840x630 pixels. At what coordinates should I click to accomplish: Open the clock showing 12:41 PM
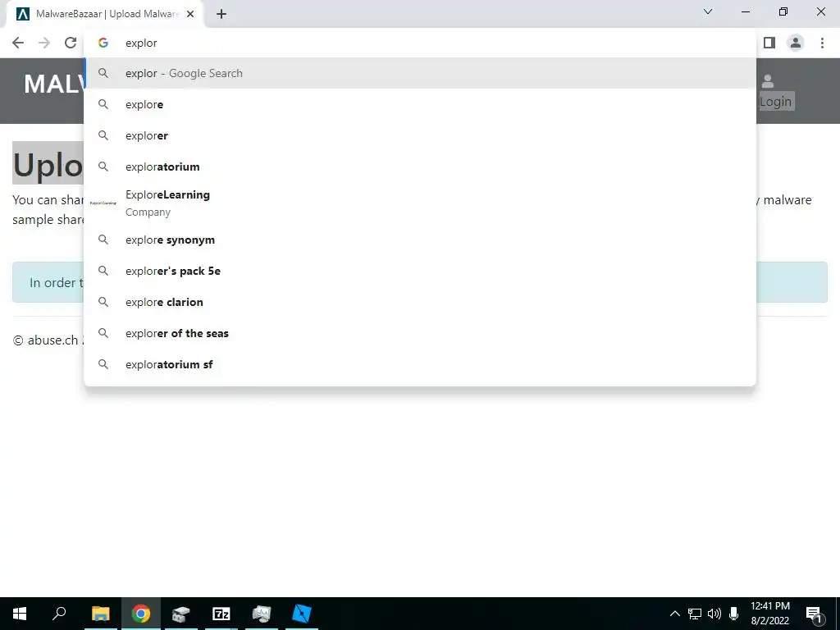click(769, 614)
